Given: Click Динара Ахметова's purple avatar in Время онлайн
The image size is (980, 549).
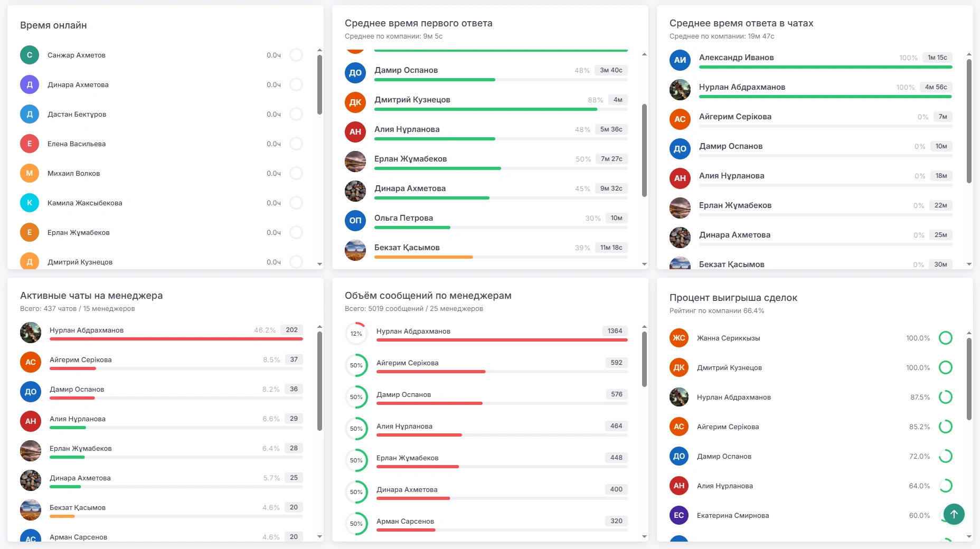Looking at the screenshot, I should point(30,84).
